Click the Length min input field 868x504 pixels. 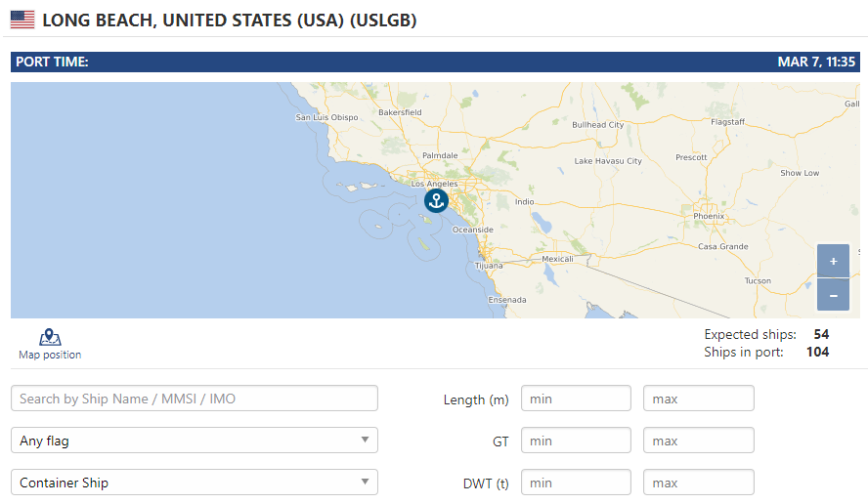point(576,399)
